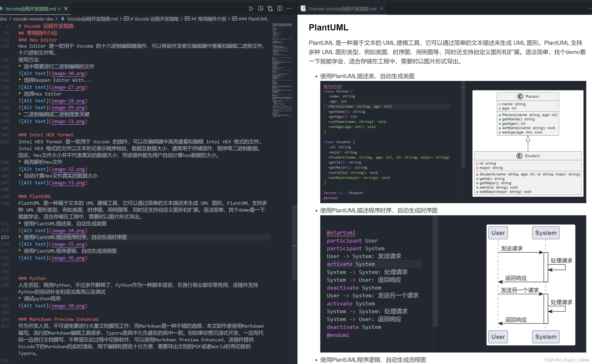Image resolution: width=592 pixels, height=364 pixels.
Task: Click editor line 选择Reopen Editor With...
Action: (58, 80)
